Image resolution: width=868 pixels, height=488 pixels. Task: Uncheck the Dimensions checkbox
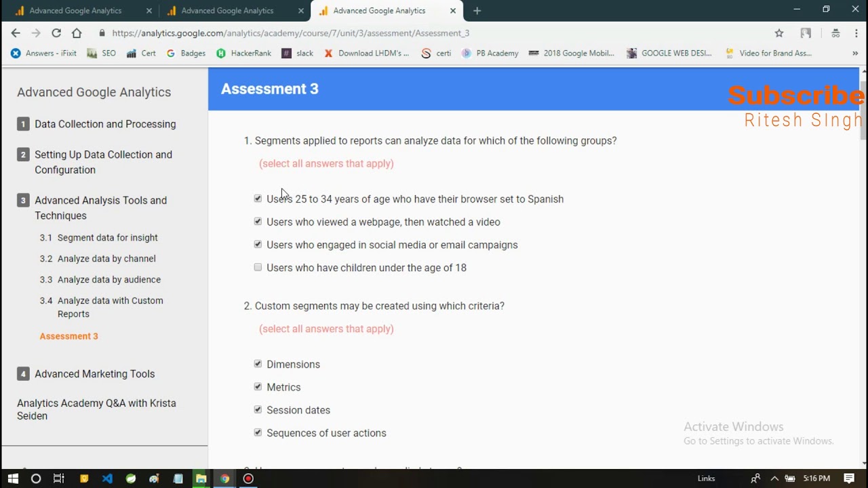click(x=258, y=364)
